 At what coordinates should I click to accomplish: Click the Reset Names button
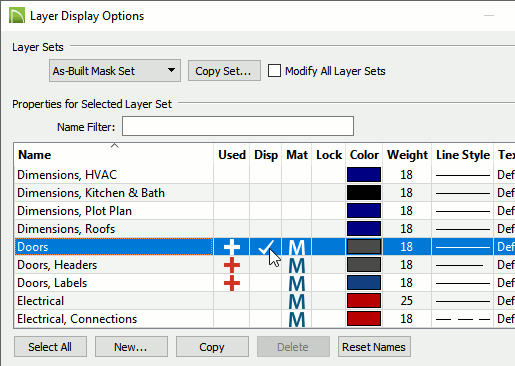[374, 347]
